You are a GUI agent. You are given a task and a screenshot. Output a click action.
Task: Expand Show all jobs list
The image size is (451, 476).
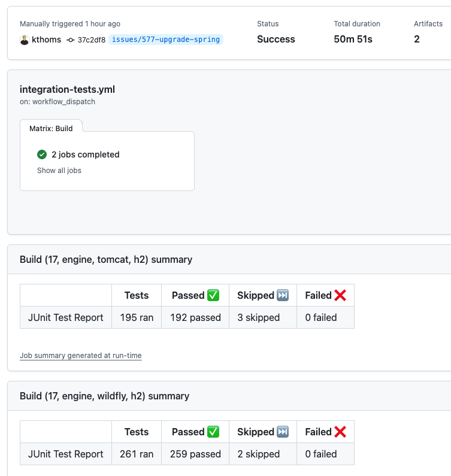[59, 171]
